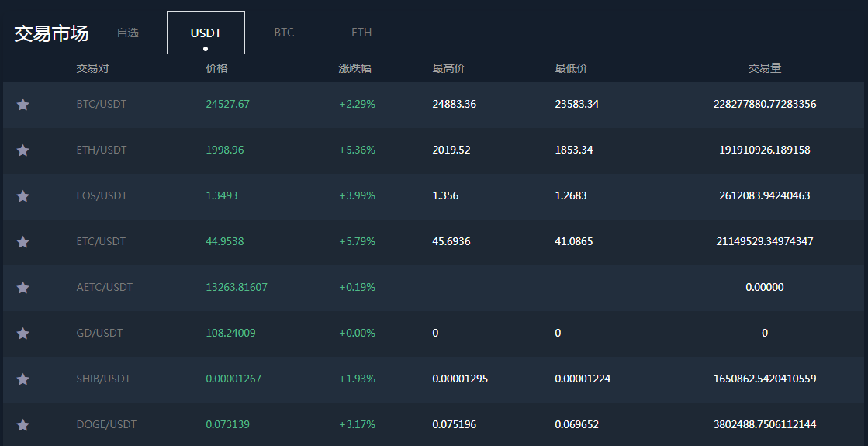This screenshot has width=868, height=446.
Task: Favorite the AETC/USDT pair star
Action: (x=23, y=288)
